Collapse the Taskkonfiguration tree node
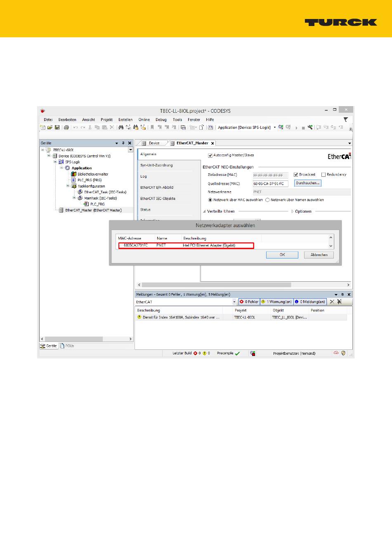This screenshot has height=555, width=392. tap(68, 186)
